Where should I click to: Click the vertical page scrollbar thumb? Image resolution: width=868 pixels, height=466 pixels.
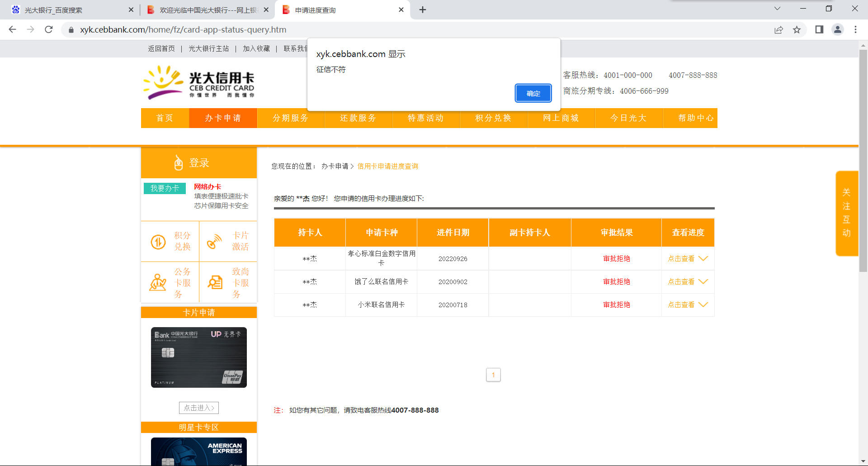[863, 160]
